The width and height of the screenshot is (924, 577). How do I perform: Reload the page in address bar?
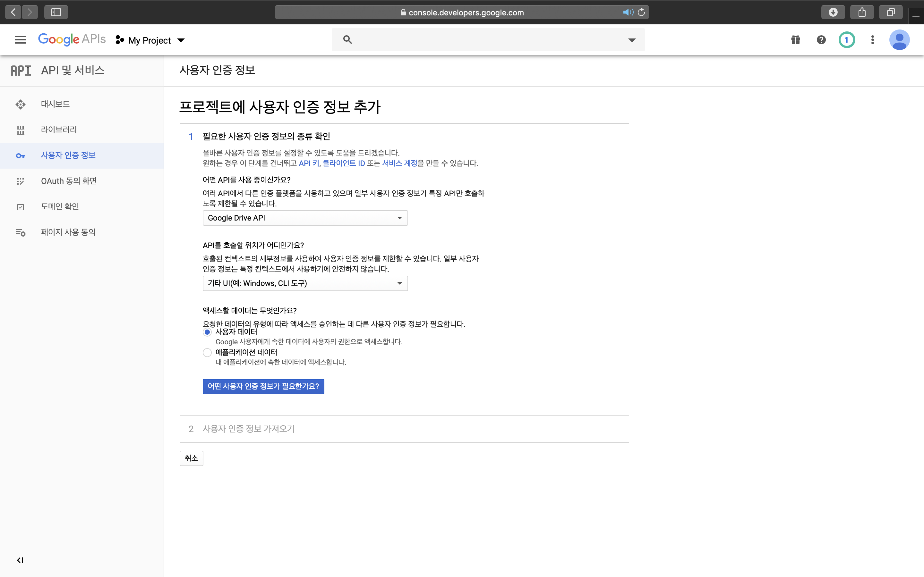tap(641, 12)
